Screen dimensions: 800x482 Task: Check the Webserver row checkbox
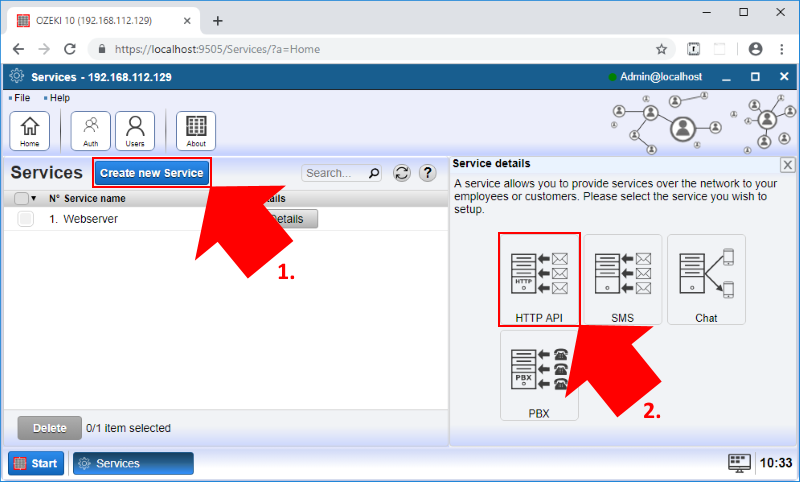(x=25, y=219)
